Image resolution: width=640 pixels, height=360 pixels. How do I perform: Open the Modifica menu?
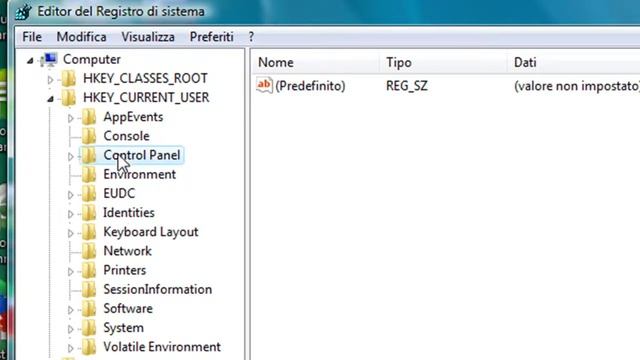pos(82,37)
